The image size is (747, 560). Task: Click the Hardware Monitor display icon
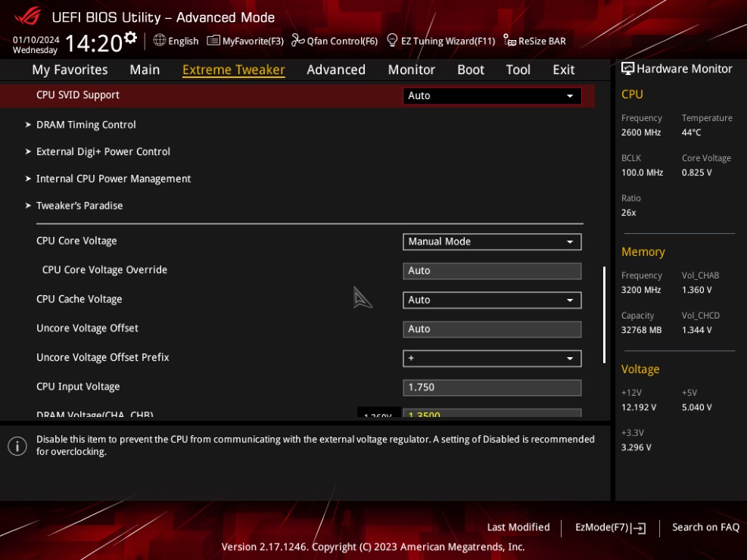click(x=627, y=69)
